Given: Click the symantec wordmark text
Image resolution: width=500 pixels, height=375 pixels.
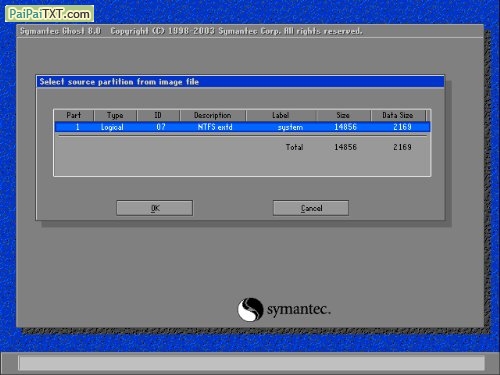Looking at the screenshot, I should (299, 310).
